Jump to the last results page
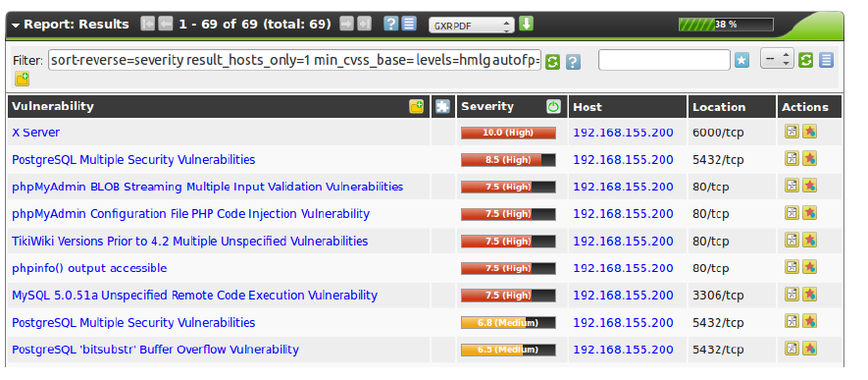Viewport: 868px width, 380px height. click(x=364, y=24)
